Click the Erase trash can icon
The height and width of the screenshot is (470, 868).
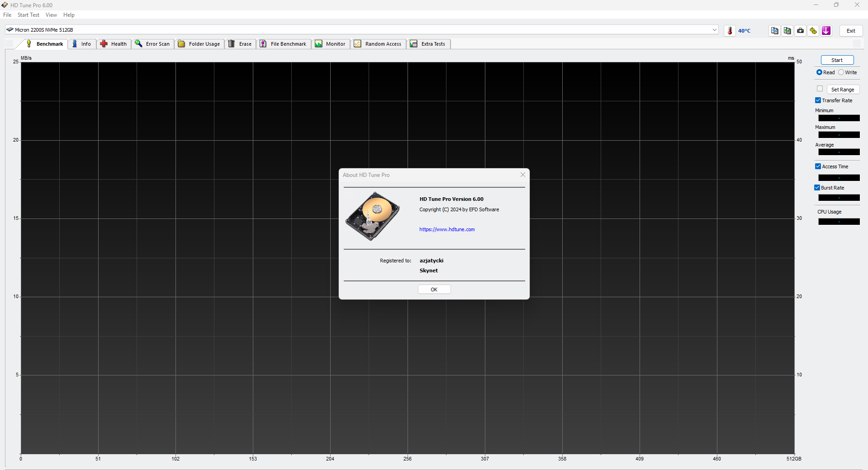232,44
